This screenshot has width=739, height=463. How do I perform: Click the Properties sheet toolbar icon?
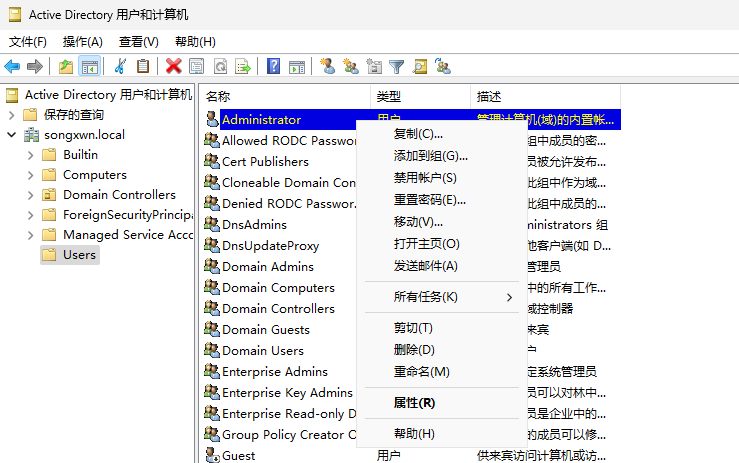point(197,67)
